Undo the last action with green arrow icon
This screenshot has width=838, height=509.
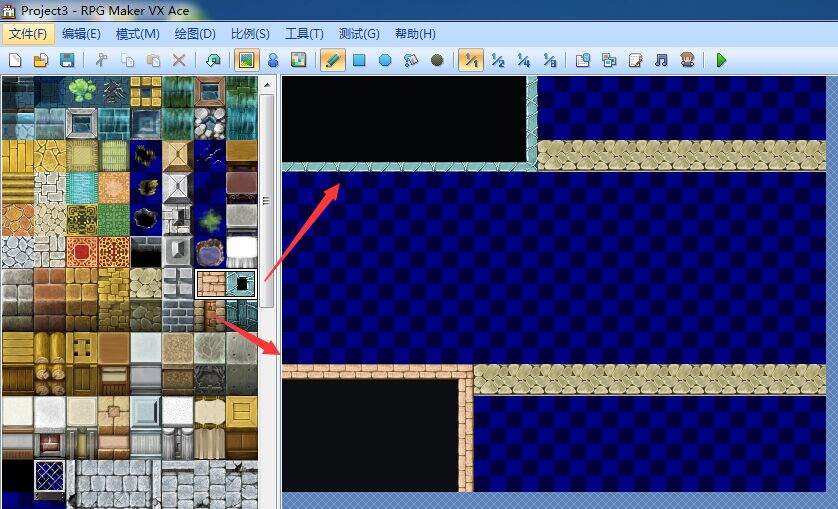coord(213,60)
